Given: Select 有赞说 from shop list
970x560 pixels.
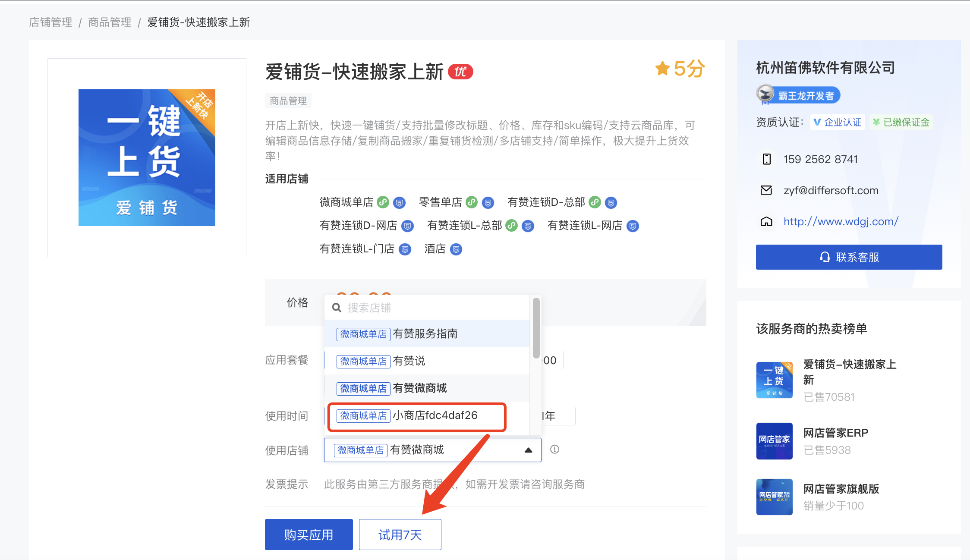Looking at the screenshot, I should [x=427, y=361].
